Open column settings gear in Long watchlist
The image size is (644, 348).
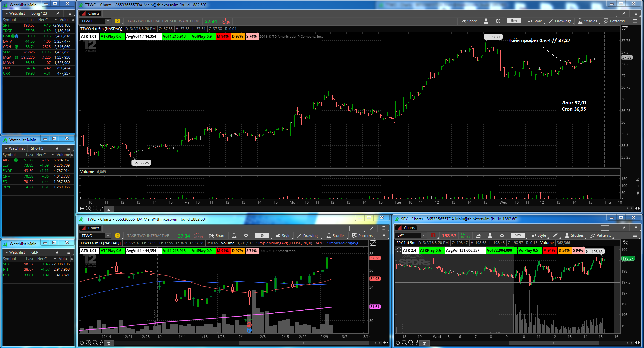pyautogui.click(x=73, y=20)
